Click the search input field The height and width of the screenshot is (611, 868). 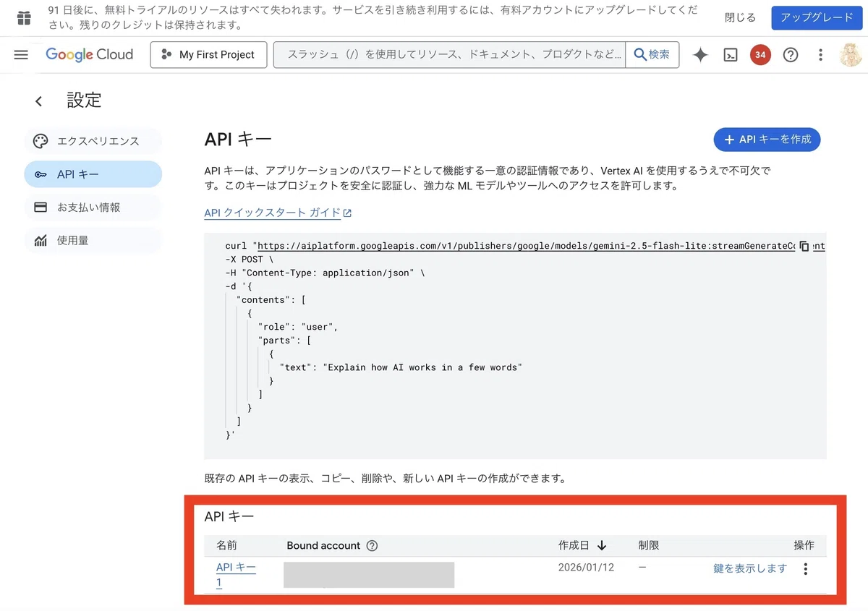click(x=450, y=54)
